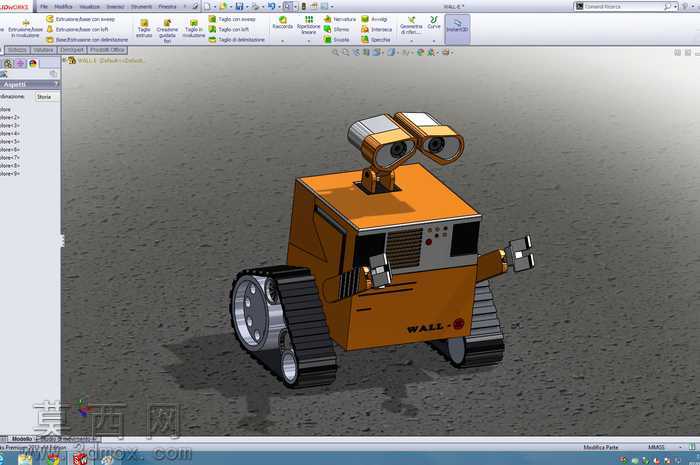Select the Interseca tool
The width and height of the screenshot is (700, 465).
pyautogui.click(x=376, y=29)
